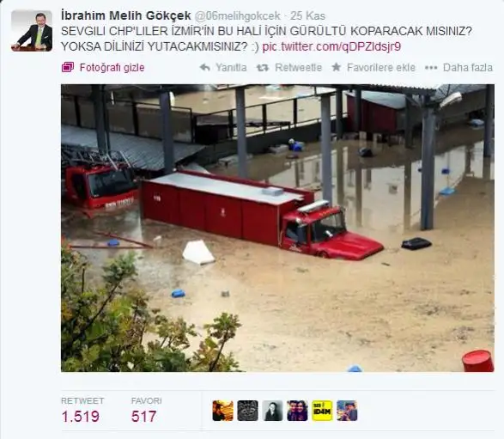Click the photo stack icon beside Fotoğrafı gizle

click(x=68, y=67)
